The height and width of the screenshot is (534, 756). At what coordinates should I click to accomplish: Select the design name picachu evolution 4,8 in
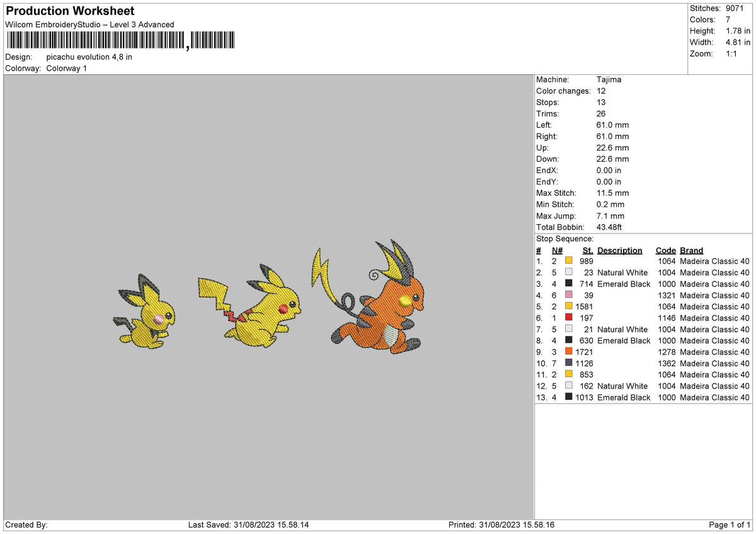(x=89, y=57)
